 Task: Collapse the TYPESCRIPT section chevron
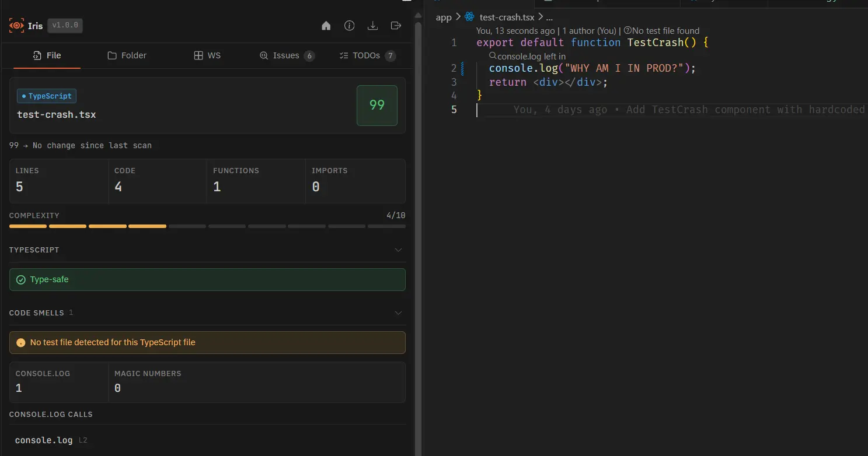[x=399, y=250]
